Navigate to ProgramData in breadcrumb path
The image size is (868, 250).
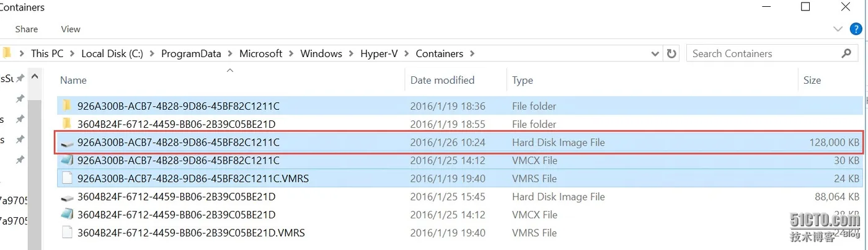[x=191, y=54]
